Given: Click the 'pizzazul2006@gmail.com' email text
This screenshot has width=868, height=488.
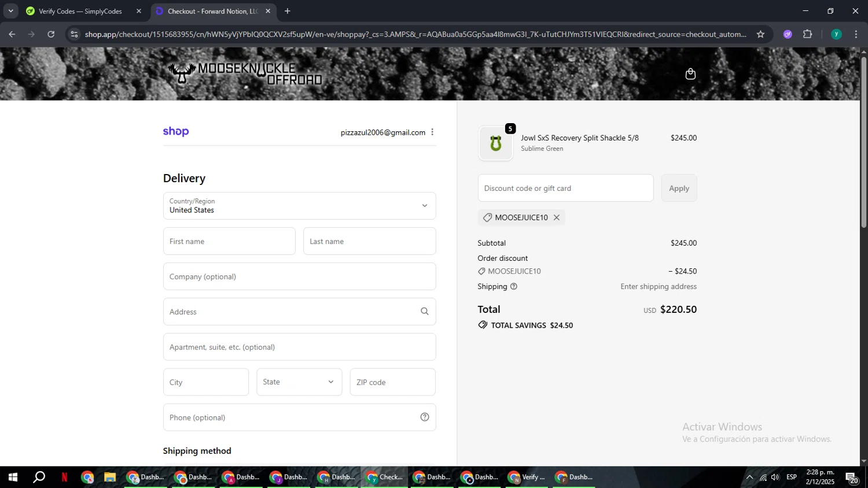Looking at the screenshot, I should pos(383,132).
